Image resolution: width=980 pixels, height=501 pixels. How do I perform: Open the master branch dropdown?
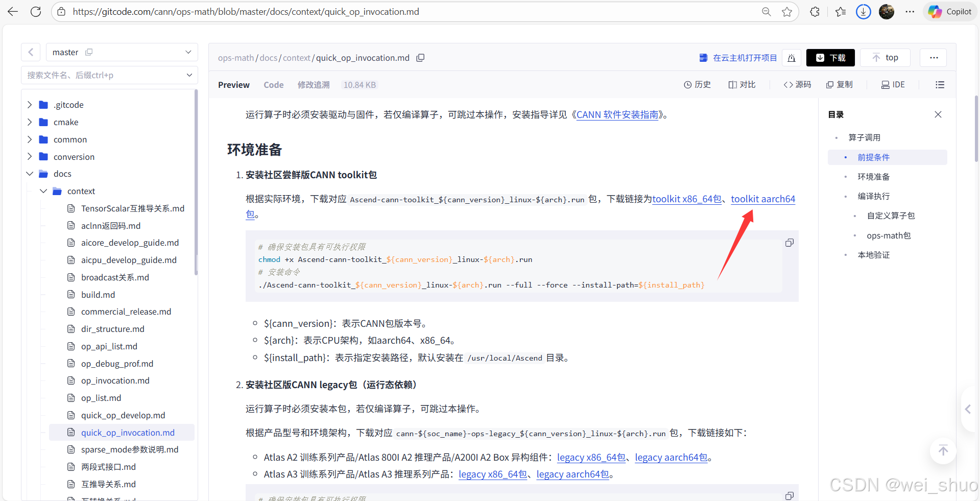click(188, 52)
